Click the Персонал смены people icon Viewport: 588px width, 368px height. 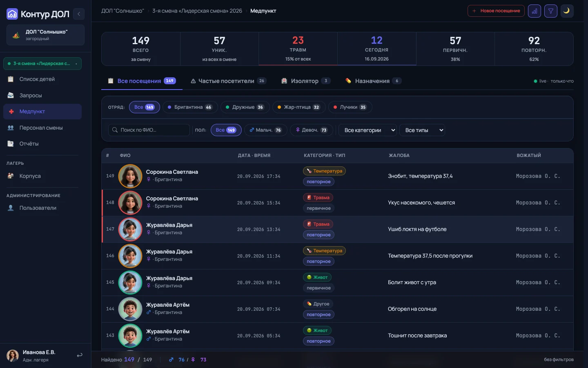click(x=11, y=128)
